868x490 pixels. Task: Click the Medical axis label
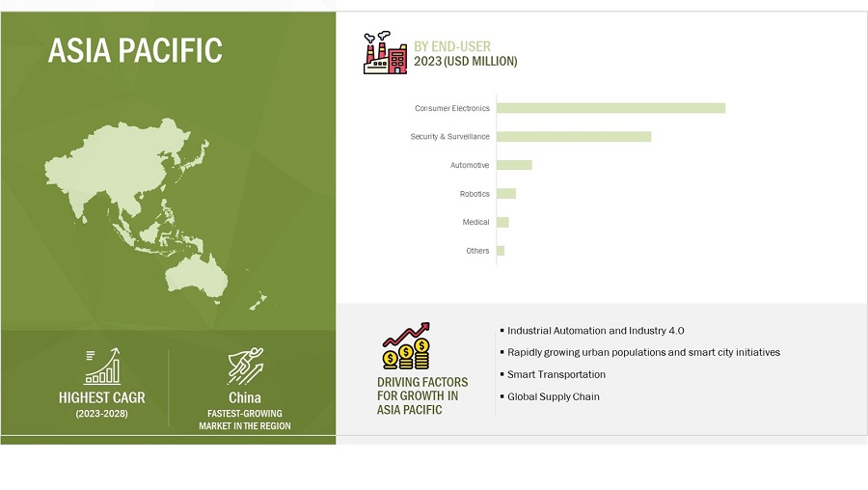pos(475,222)
